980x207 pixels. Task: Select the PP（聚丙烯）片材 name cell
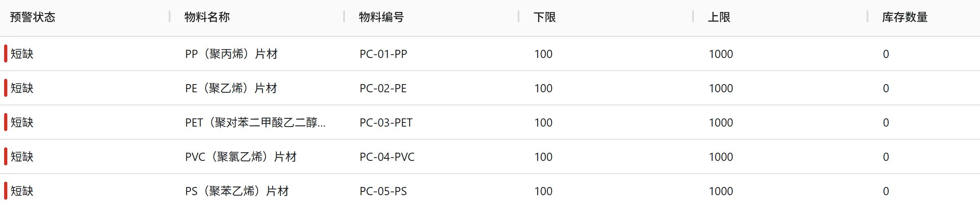pyautogui.click(x=231, y=54)
